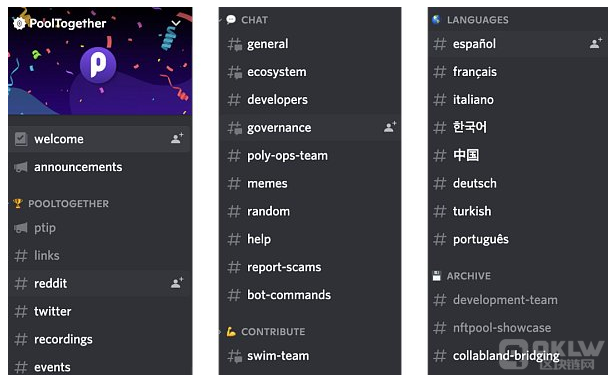Image resolution: width=608 pixels, height=375 pixels.
Task: Click the invite icon on the governance channel
Action: 390,126
